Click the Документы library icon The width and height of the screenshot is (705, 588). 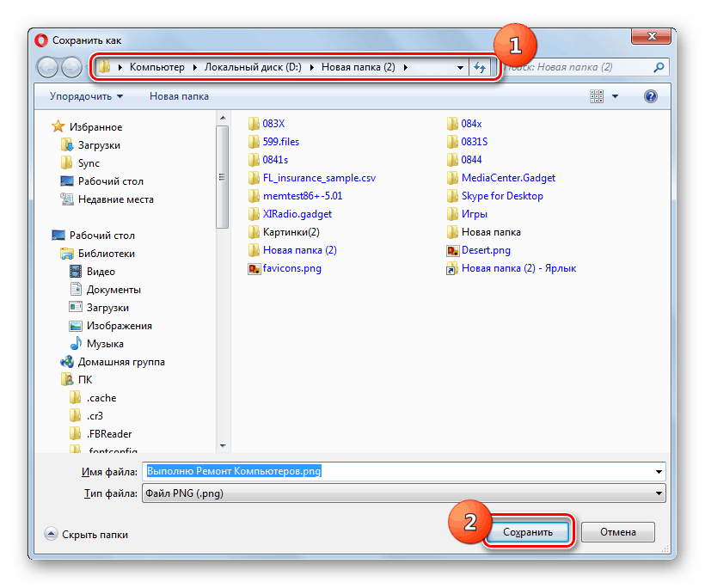tap(76, 289)
